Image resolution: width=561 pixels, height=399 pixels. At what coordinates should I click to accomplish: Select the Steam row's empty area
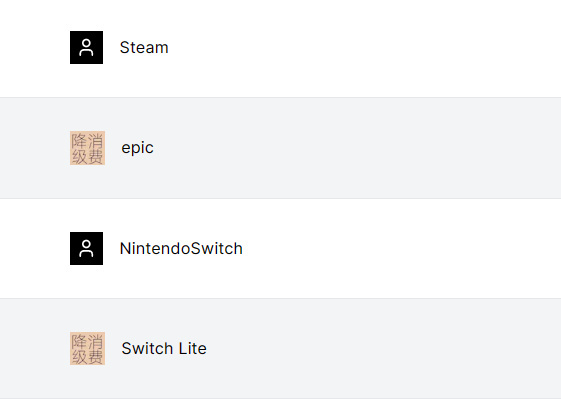pyautogui.click(x=358, y=48)
